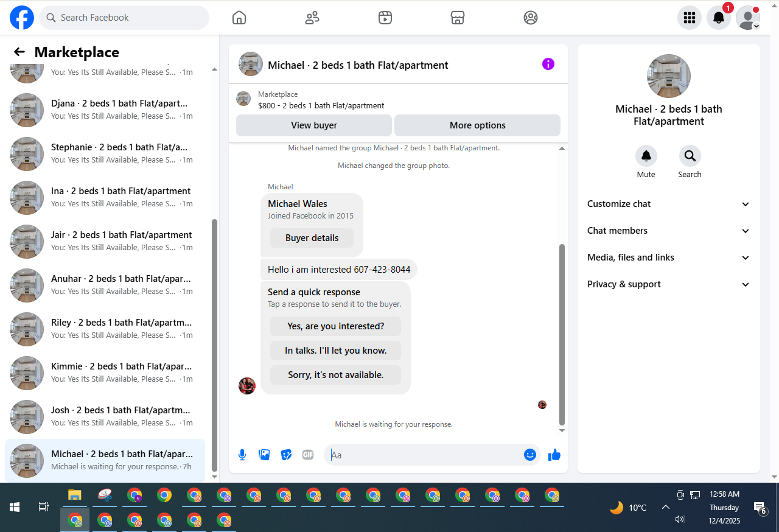Image resolution: width=779 pixels, height=532 pixels.
Task: Open the Groups icon in top navigation
Action: pyautogui.click(x=531, y=18)
